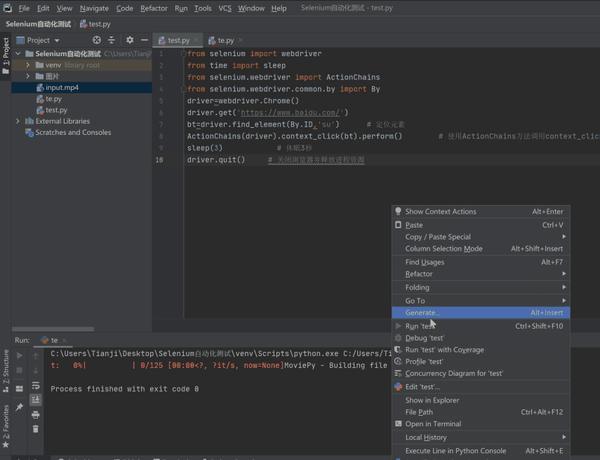Toggle Scroll to End in Run console
600x460 pixels.
point(36,398)
